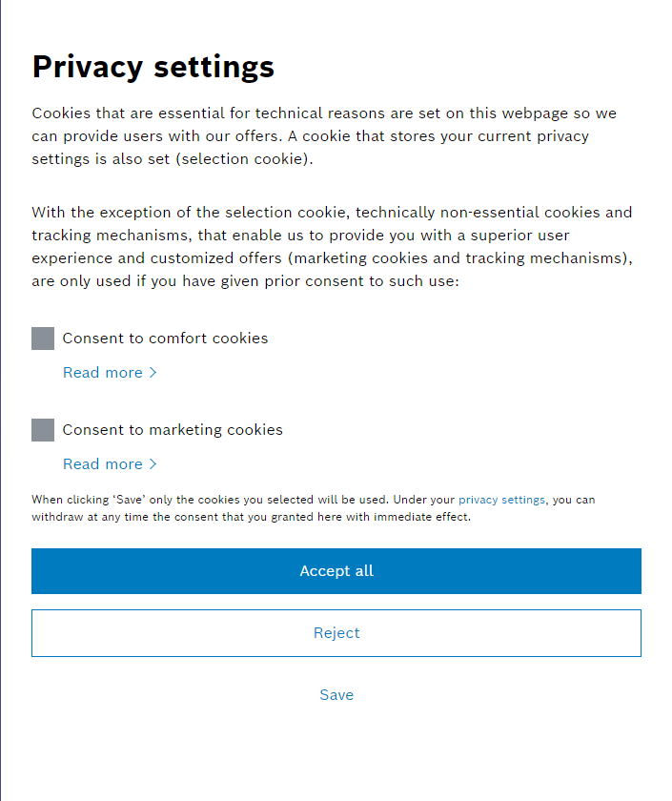
Task: Click the 'Consent to comfort cookies' label
Action: [165, 339]
